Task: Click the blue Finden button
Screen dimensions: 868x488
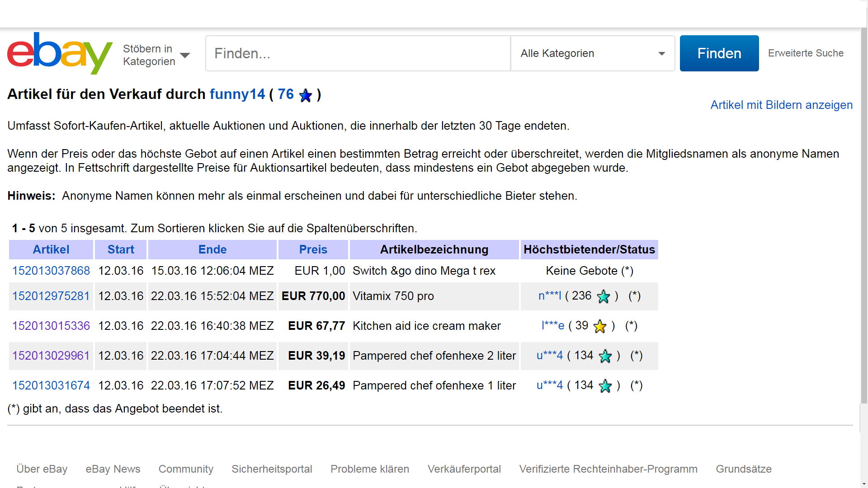Action: tap(719, 53)
